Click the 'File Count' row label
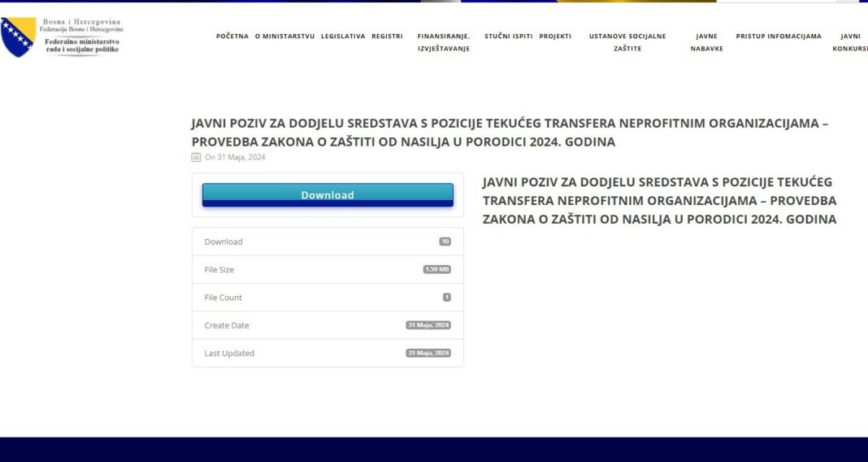 pos(223,298)
